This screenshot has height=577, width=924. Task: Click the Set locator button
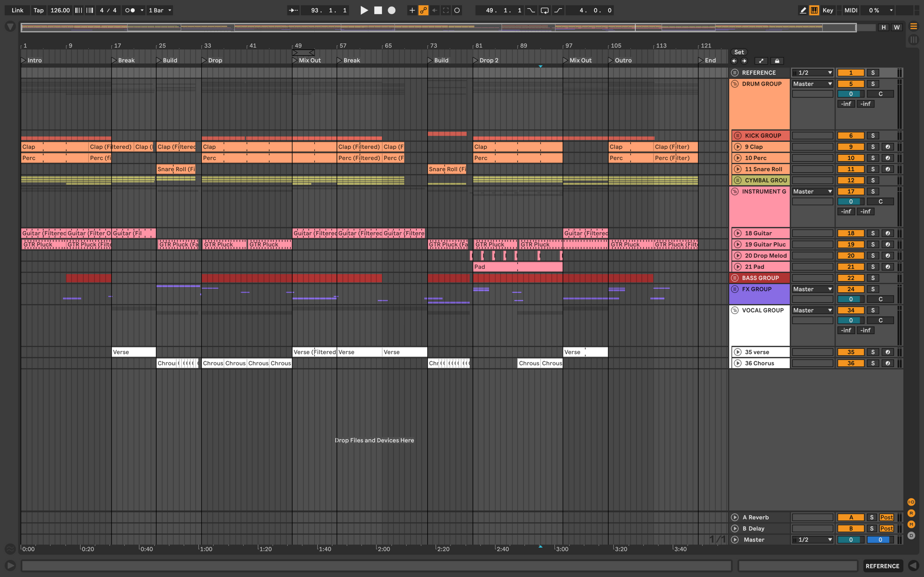(x=739, y=52)
